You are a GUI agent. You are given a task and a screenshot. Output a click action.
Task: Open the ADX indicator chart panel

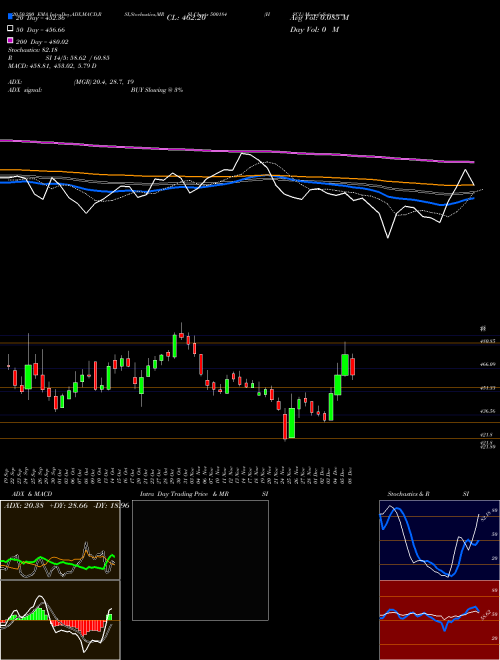coord(60,540)
